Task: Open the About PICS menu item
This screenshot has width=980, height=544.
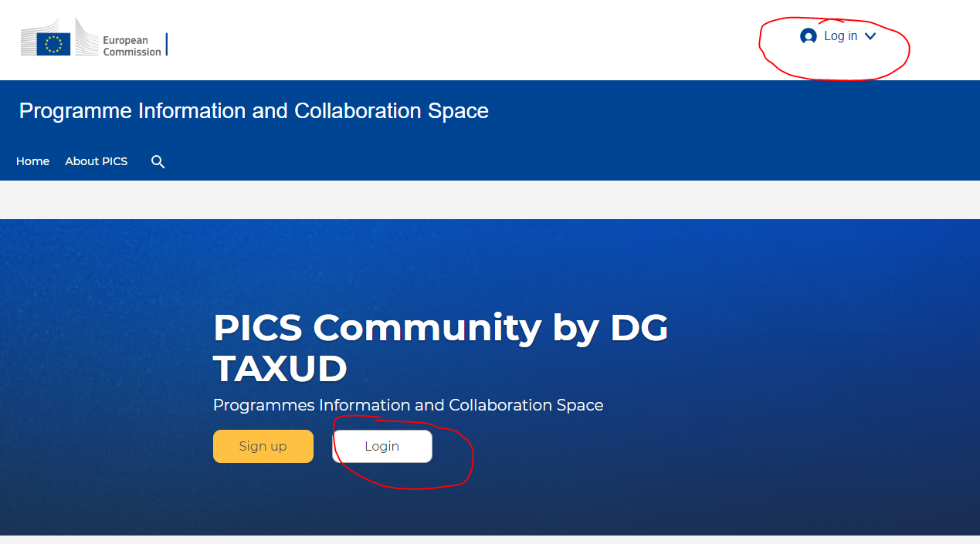Action: pyautogui.click(x=97, y=161)
